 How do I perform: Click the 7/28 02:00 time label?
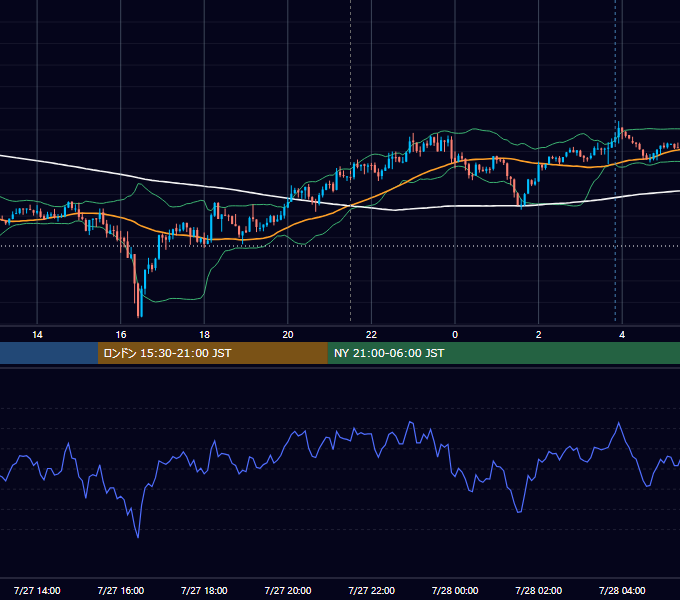click(538, 590)
